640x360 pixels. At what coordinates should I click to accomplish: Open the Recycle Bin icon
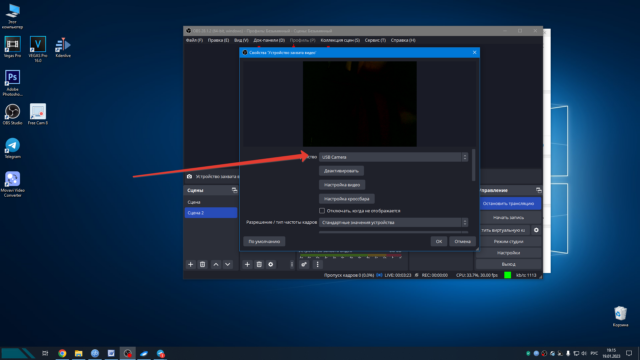(620, 317)
